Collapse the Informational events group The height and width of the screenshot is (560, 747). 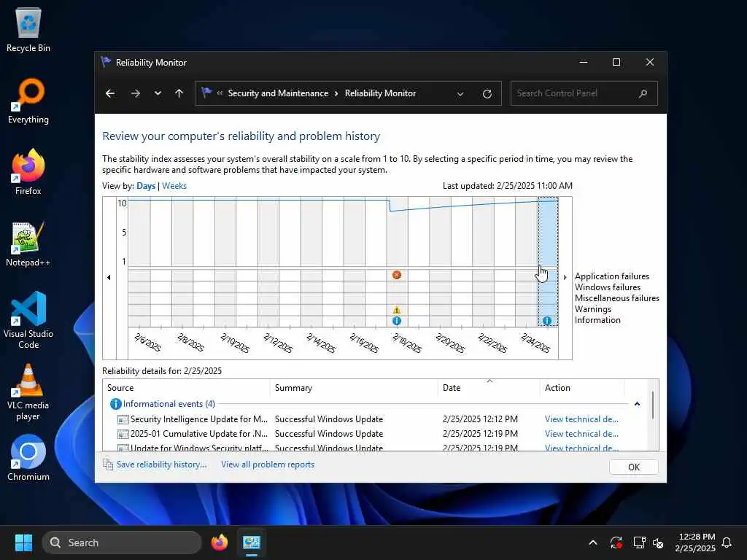click(x=637, y=404)
